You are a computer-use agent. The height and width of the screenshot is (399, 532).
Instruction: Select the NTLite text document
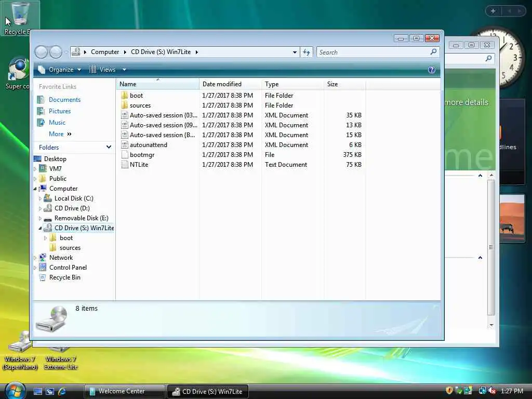[x=139, y=165]
